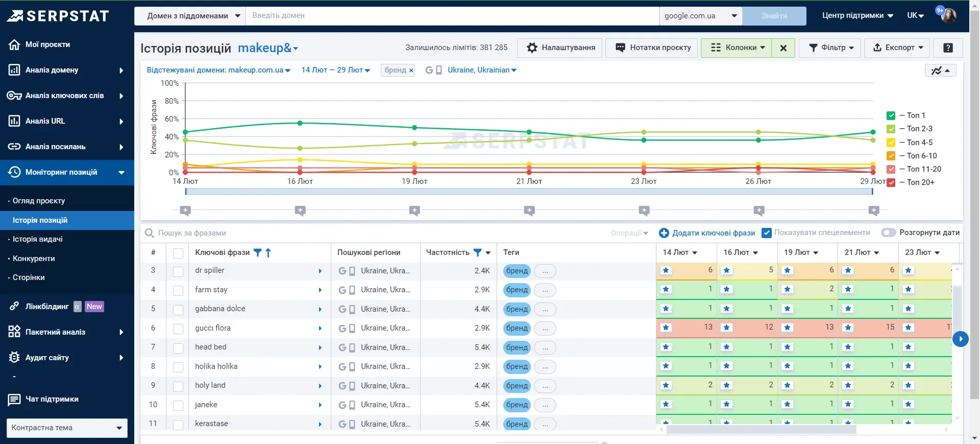
Task: Add a note marker under 14 Лют
Action: click(x=185, y=211)
